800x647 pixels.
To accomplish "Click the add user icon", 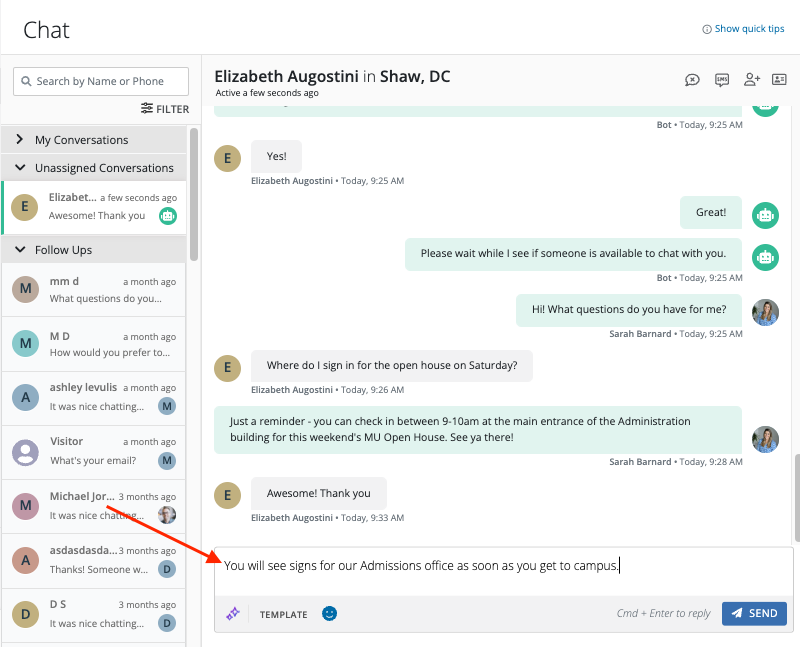I will [752, 80].
